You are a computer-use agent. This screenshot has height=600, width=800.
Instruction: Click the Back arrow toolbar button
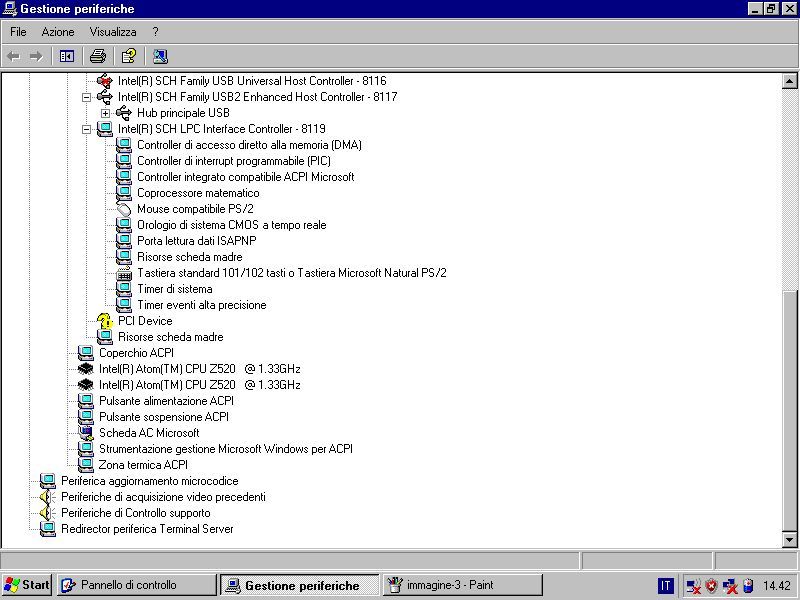pyautogui.click(x=14, y=56)
